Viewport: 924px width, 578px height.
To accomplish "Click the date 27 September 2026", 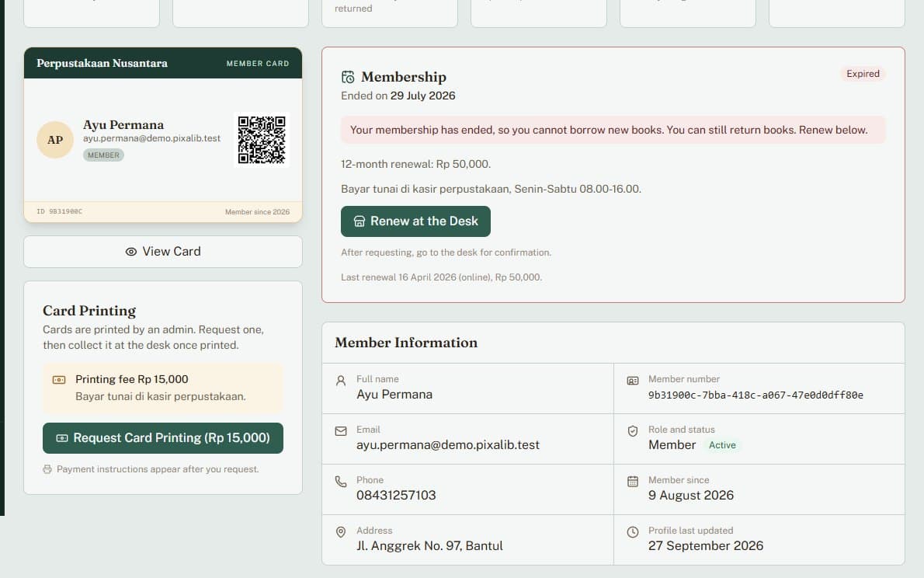I will (705, 546).
